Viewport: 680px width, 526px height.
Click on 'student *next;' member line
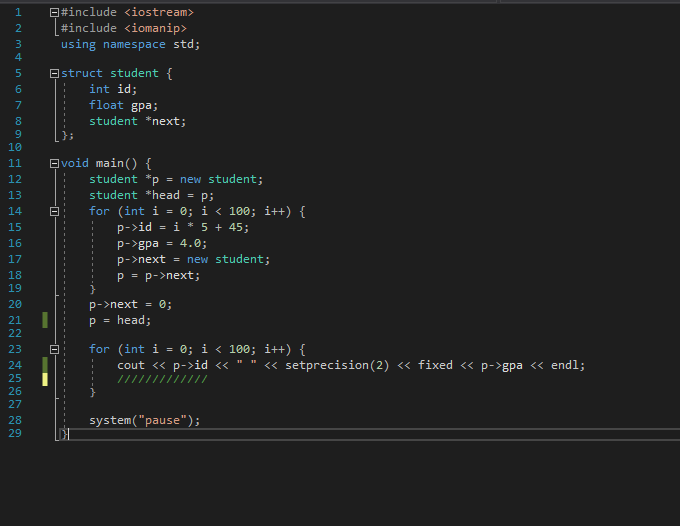pyautogui.click(x=137, y=121)
